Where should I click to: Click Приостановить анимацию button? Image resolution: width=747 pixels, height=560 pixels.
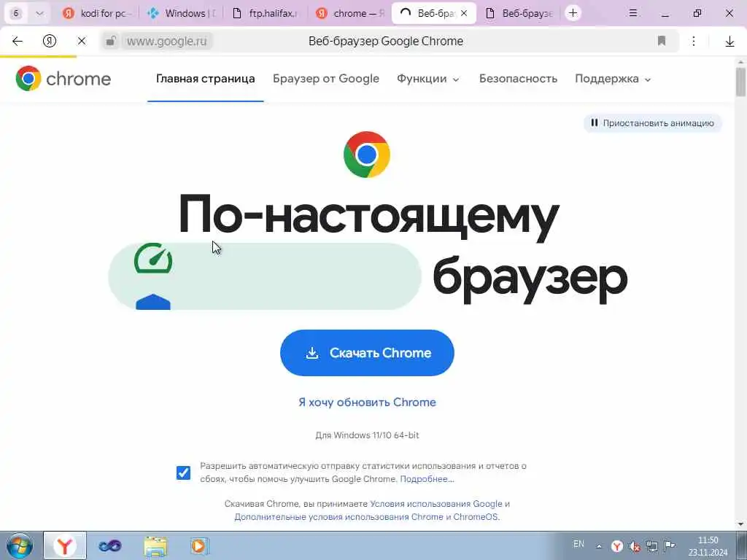pos(653,122)
